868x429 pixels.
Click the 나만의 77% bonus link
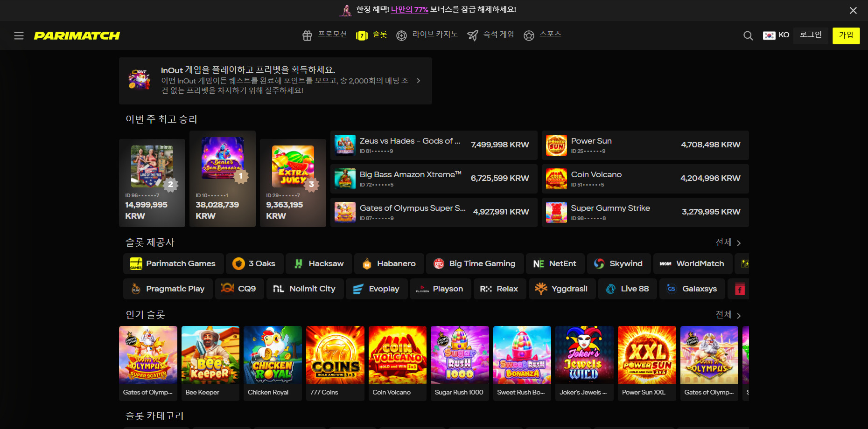click(409, 10)
